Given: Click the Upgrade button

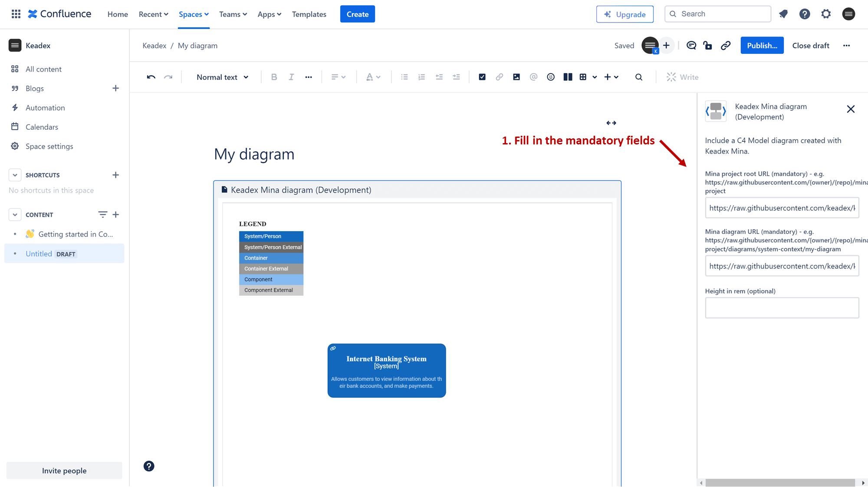Looking at the screenshot, I should pyautogui.click(x=625, y=14).
